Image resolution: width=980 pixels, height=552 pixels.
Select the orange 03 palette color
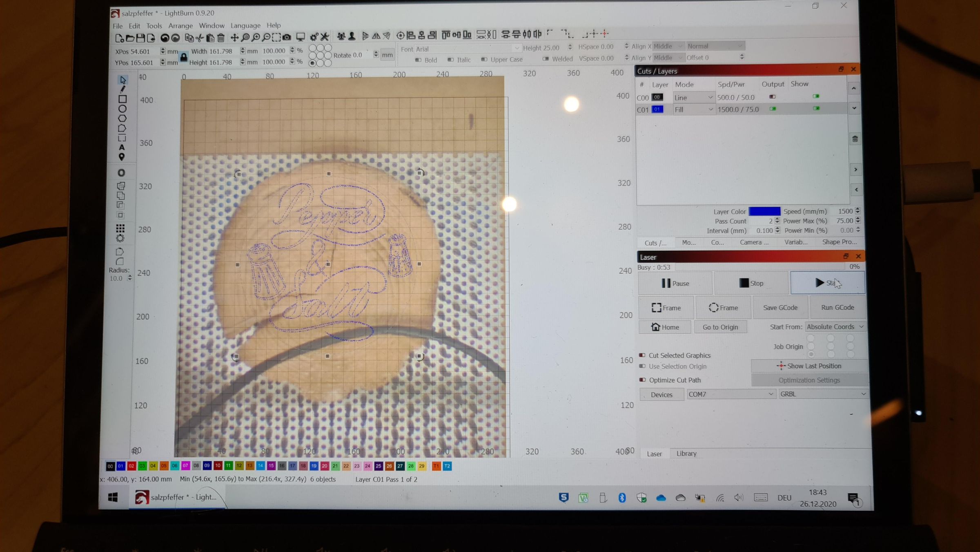click(142, 466)
